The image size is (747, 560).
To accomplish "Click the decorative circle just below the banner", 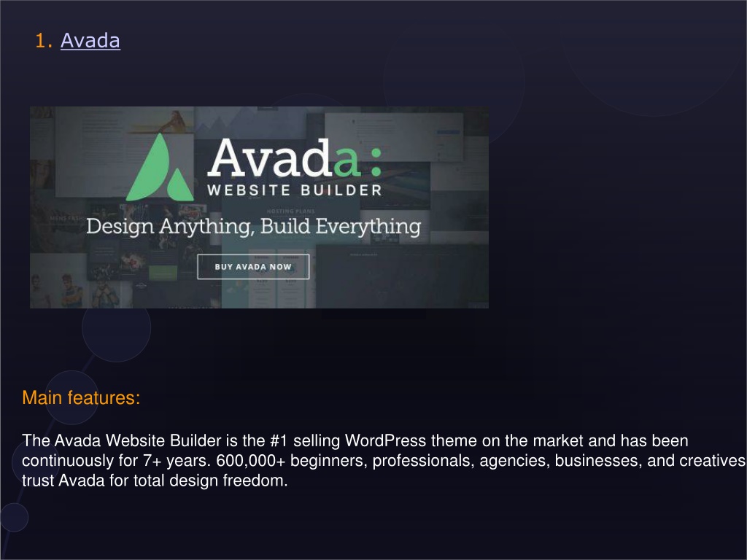I will pos(116,329).
